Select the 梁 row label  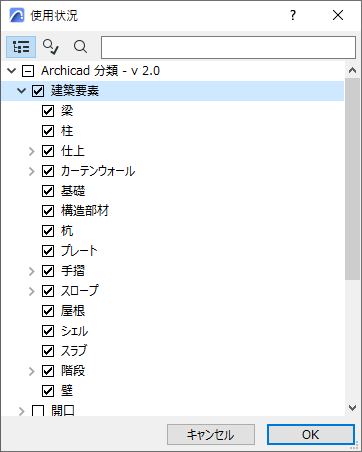pyautogui.click(x=67, y=111)
